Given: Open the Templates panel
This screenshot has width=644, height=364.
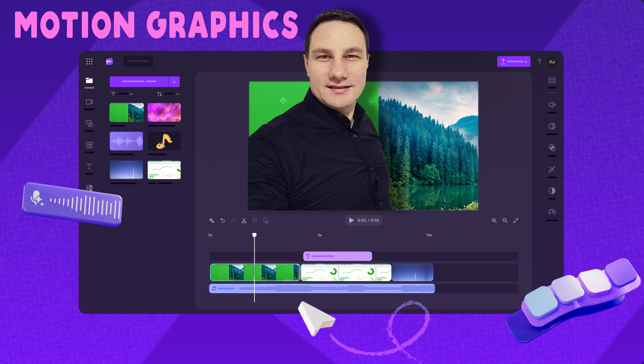Looking at the screenshot, I should click(89, 145).
